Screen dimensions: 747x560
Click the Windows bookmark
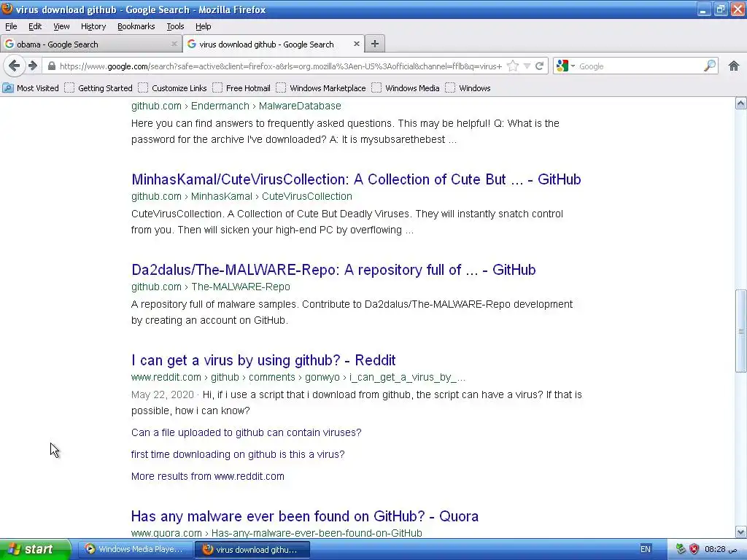pyautogui.click(x=468, y=88)
